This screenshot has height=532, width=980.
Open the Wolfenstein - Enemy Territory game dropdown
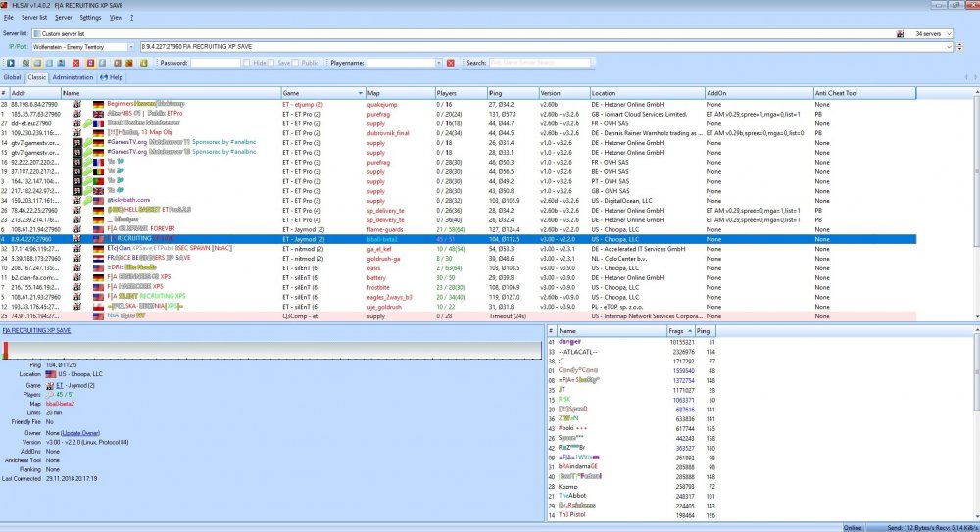(130, 47)
